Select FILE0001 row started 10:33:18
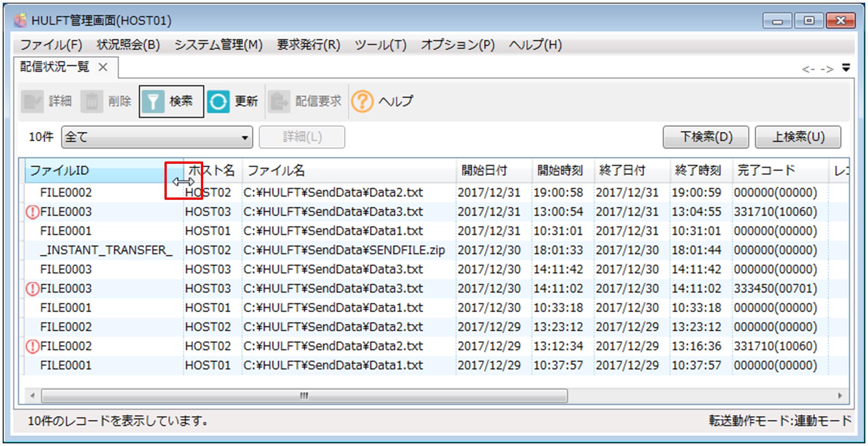The height and width of the screenshot is (446, 868). point(437,308)
